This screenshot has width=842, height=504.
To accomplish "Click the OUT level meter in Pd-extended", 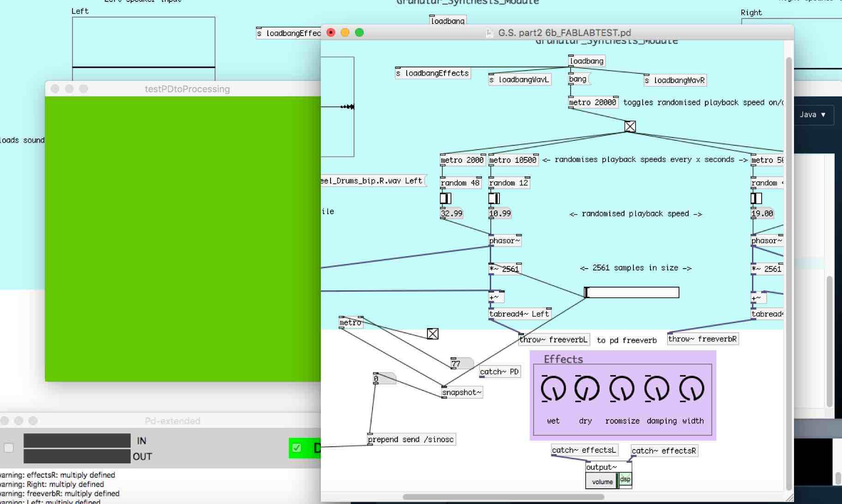I will pos(77,456).
